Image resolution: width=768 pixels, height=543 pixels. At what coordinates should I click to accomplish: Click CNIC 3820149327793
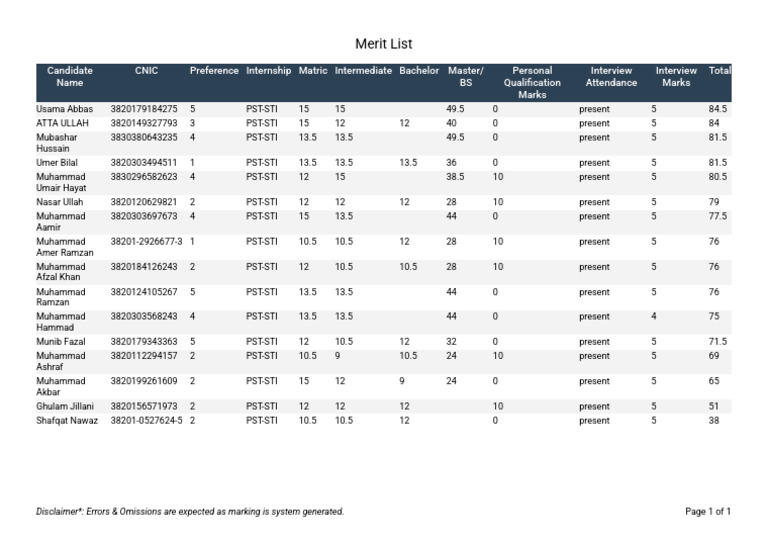pos(144,123)
